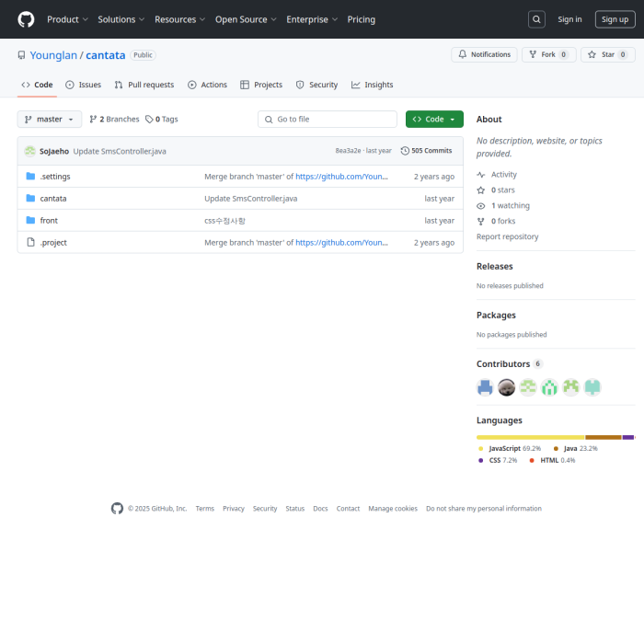
Task: Click the Sign in link
Action: [569, 19]
